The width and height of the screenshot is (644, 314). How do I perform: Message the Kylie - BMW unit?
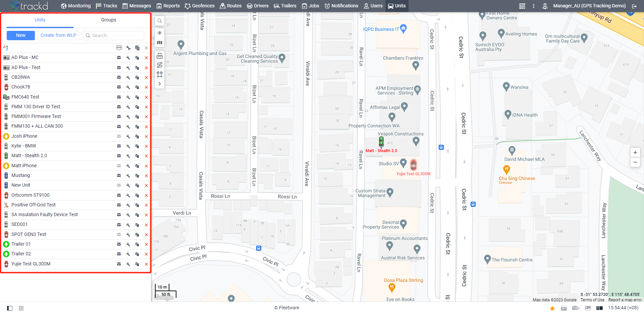119,146
